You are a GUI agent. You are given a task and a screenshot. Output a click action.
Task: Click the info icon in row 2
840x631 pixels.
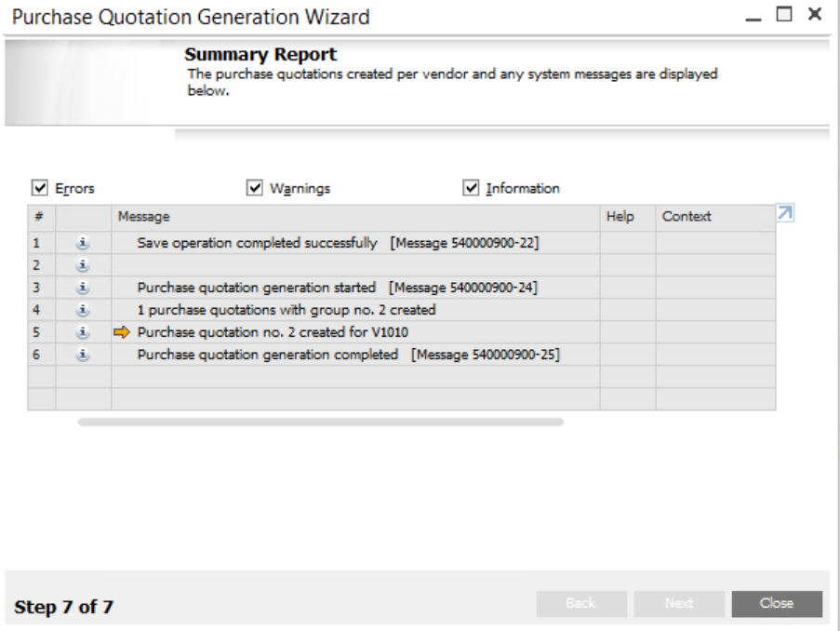click(x=83, y=266)
